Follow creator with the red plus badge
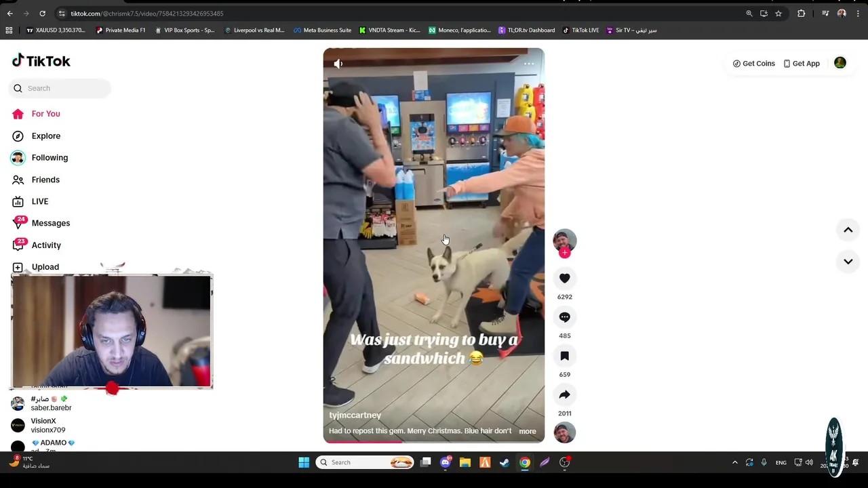 coord(564,253)
